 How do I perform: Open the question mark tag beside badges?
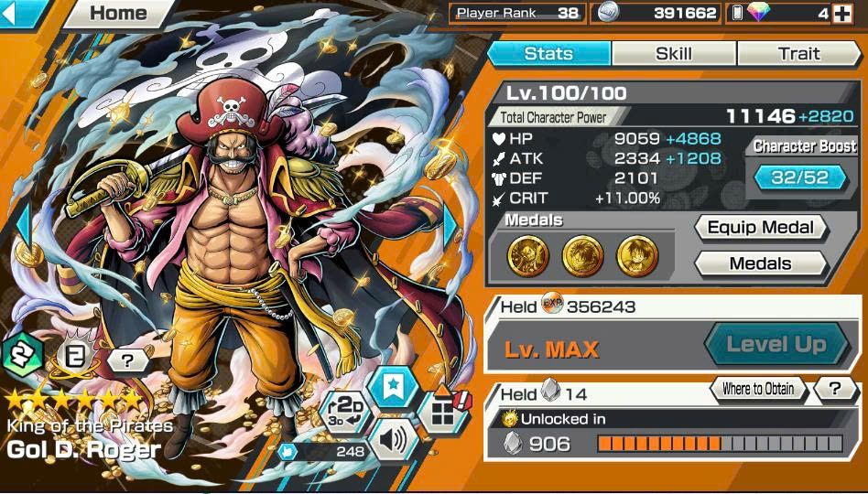coord(128,361)
